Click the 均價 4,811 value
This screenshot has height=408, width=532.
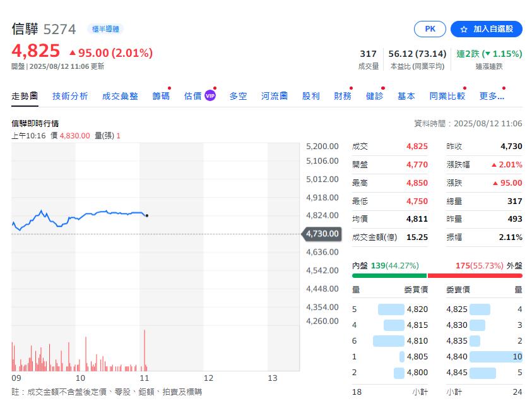[x=417, y=219]
